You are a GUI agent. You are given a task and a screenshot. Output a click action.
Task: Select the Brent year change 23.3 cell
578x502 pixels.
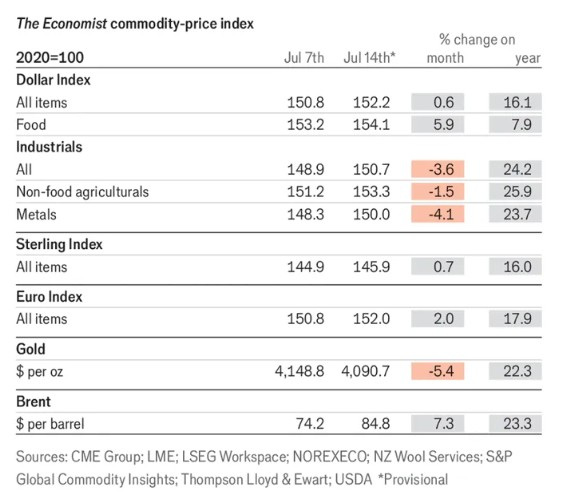pos(515,423)
